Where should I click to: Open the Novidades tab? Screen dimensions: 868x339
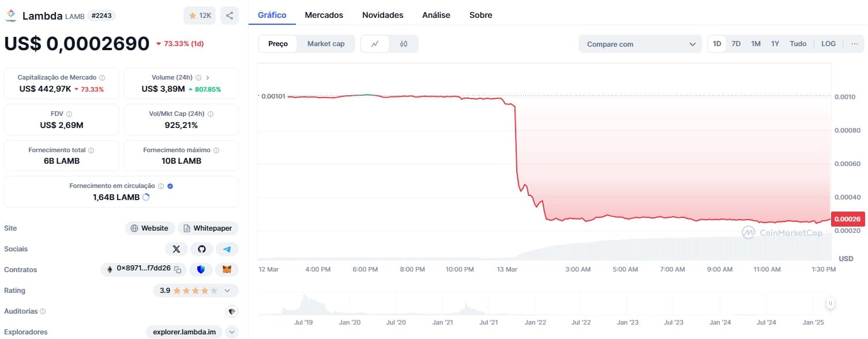(383, 15)
